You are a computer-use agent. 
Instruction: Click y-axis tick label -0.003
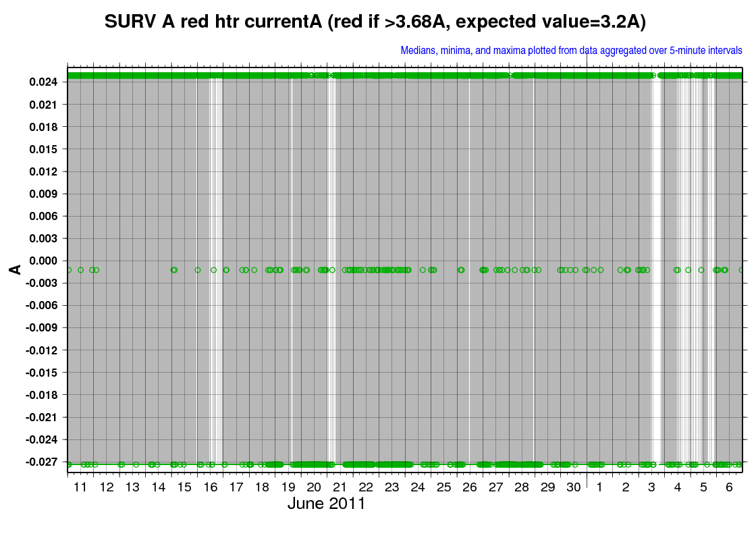click(41, 283)
